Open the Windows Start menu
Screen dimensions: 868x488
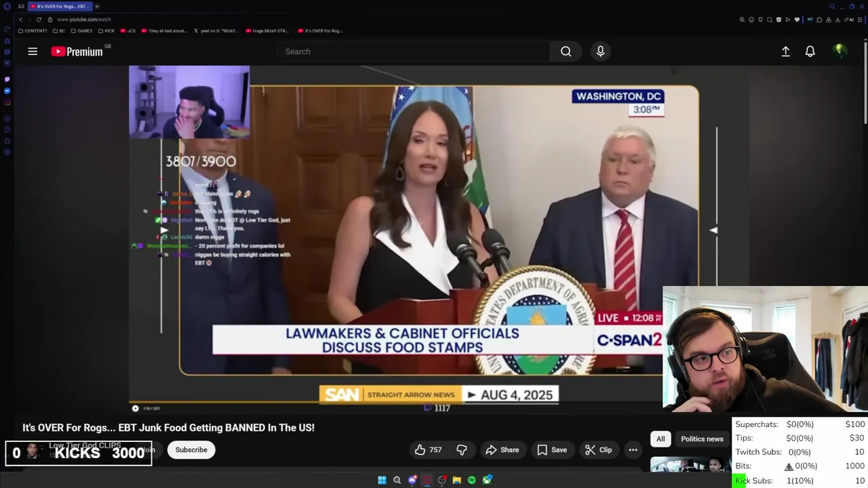point(382,480)
